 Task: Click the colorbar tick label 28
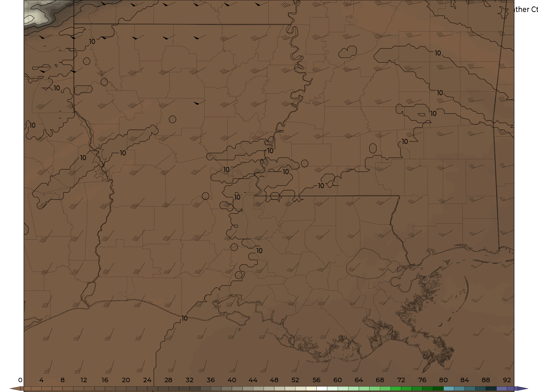(168, 380)
